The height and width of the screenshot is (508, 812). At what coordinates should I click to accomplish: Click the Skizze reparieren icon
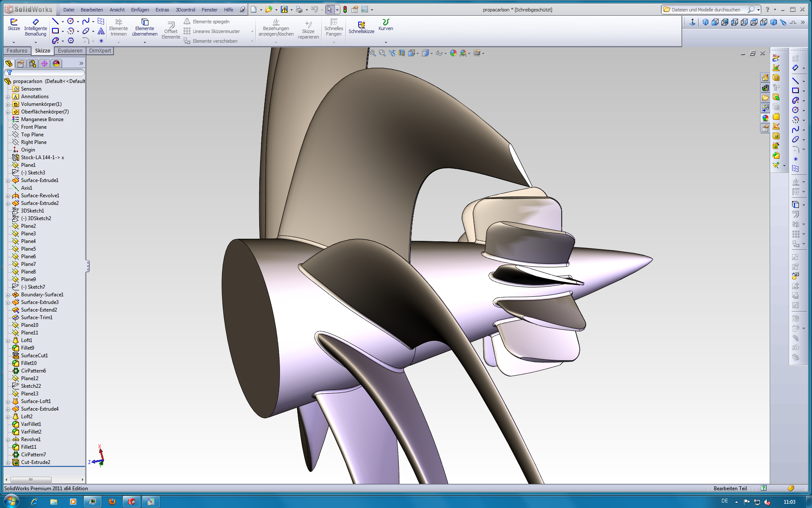[308, 25]
